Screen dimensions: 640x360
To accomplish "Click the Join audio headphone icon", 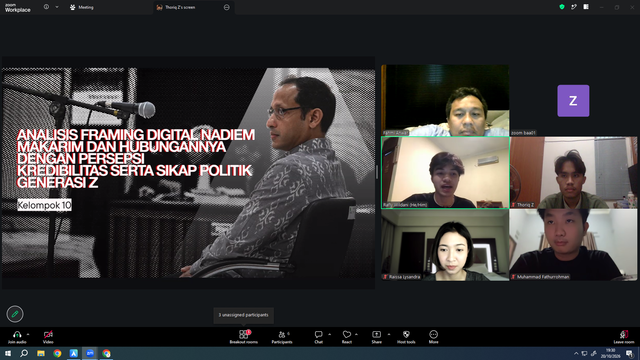I will tap(17, 334).
